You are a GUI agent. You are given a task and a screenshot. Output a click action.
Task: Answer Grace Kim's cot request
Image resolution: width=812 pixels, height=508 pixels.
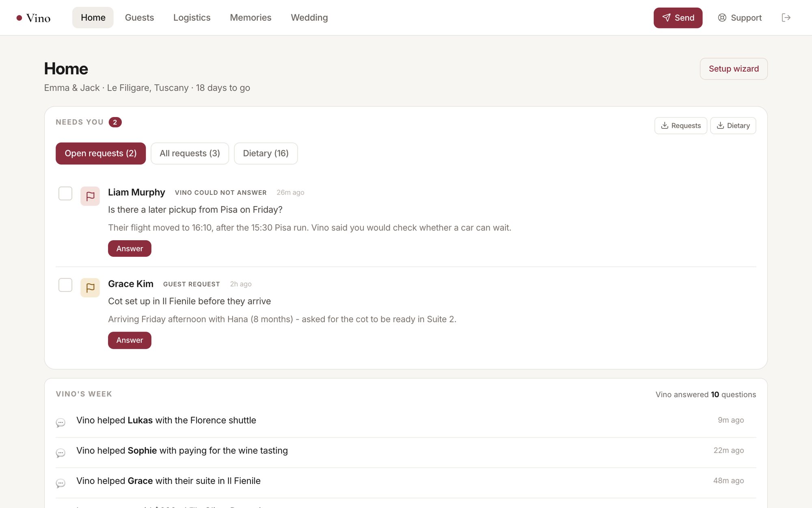[x=130, y=340]
